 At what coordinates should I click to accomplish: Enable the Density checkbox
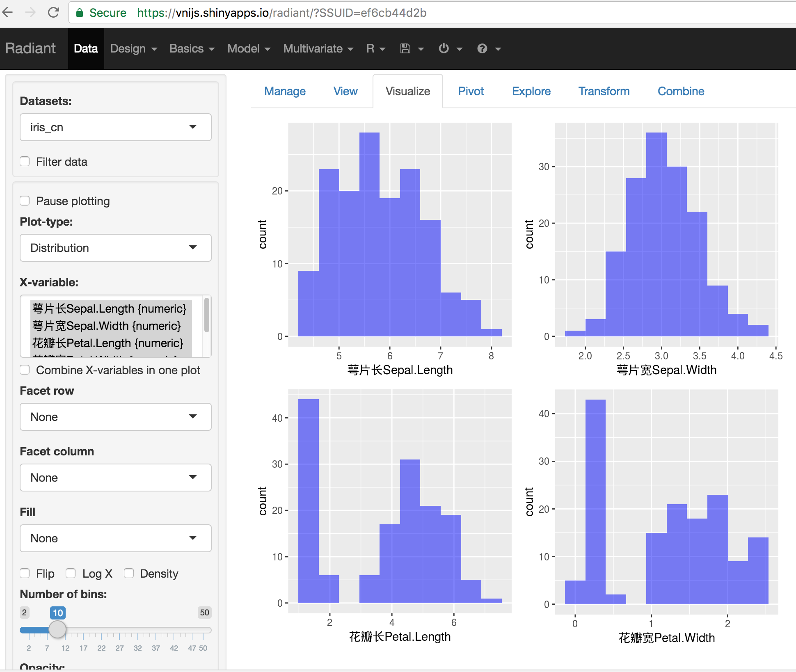click(x=129, y=573)
